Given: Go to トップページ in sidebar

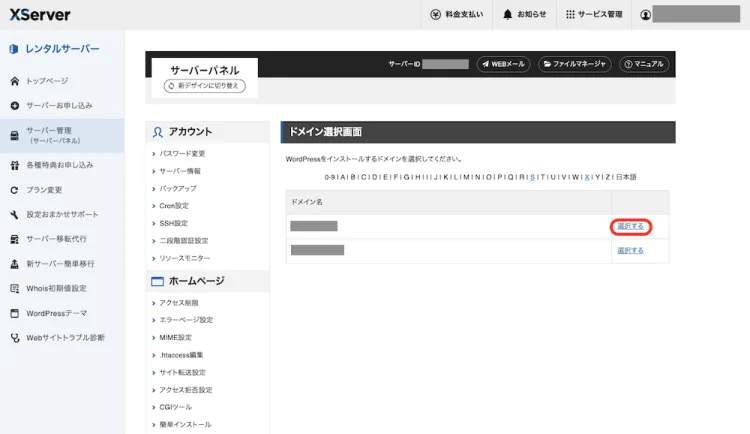Looking at the screenshot, I should click(47, 81).
